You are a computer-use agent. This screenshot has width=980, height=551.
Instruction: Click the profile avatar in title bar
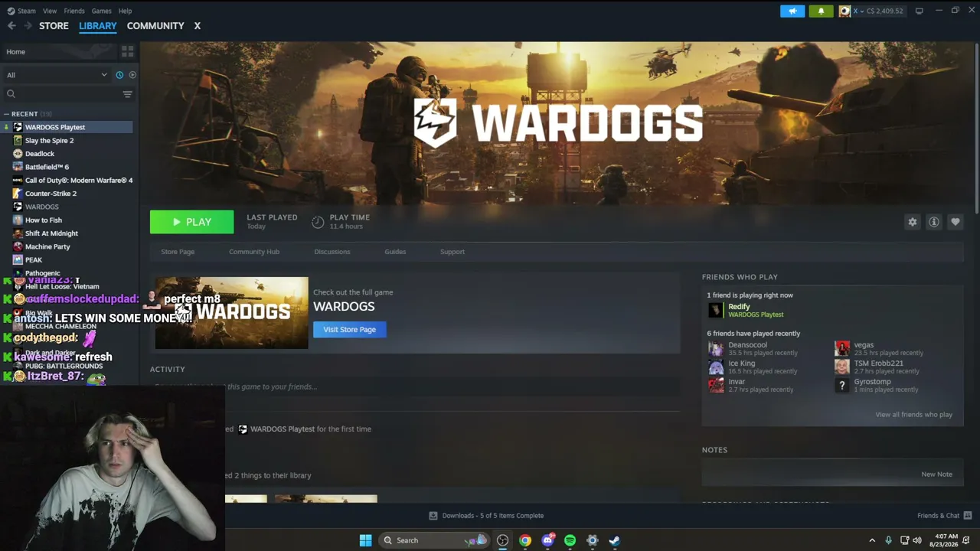(x=844, y=11)
